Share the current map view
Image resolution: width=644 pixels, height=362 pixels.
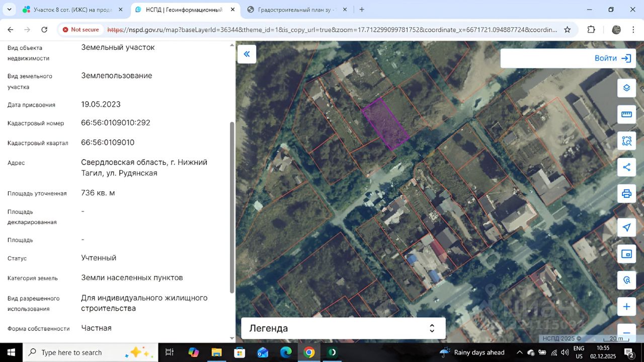[x=626, y=167]
